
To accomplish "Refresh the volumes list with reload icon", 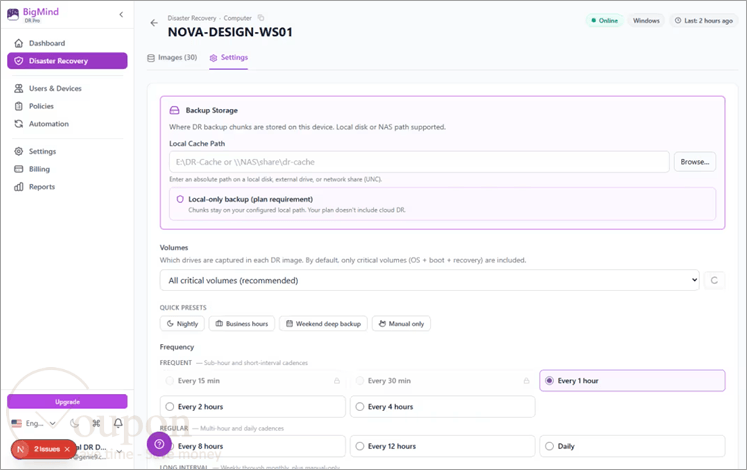I will pos(714,280).
